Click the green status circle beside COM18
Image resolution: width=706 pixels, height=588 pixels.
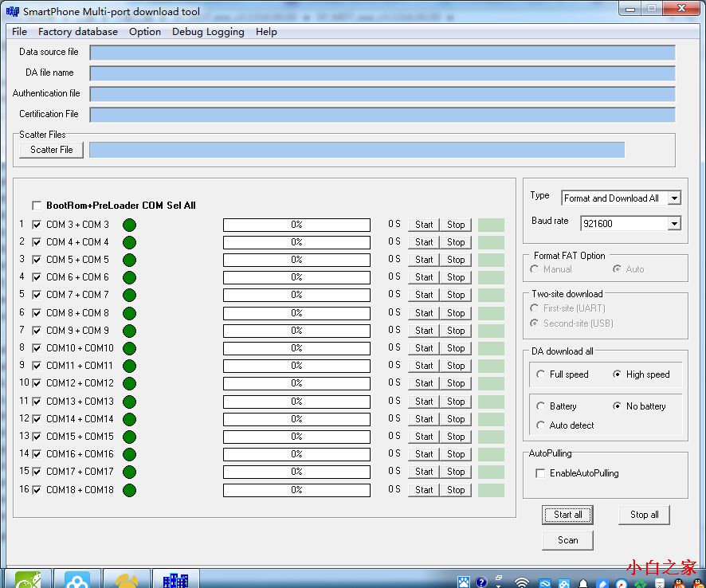click(129, 490)
